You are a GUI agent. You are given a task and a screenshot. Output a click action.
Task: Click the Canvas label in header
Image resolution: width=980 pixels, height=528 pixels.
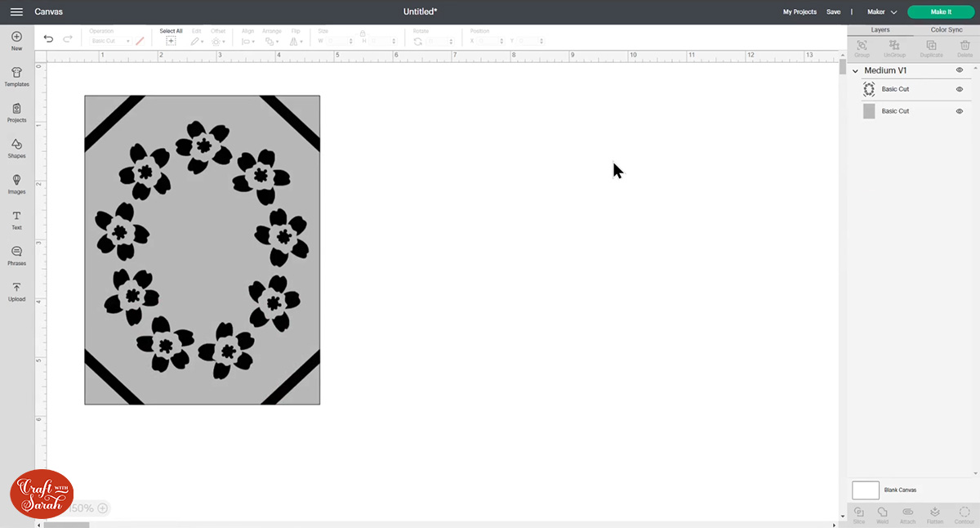(x=48, y=12)
